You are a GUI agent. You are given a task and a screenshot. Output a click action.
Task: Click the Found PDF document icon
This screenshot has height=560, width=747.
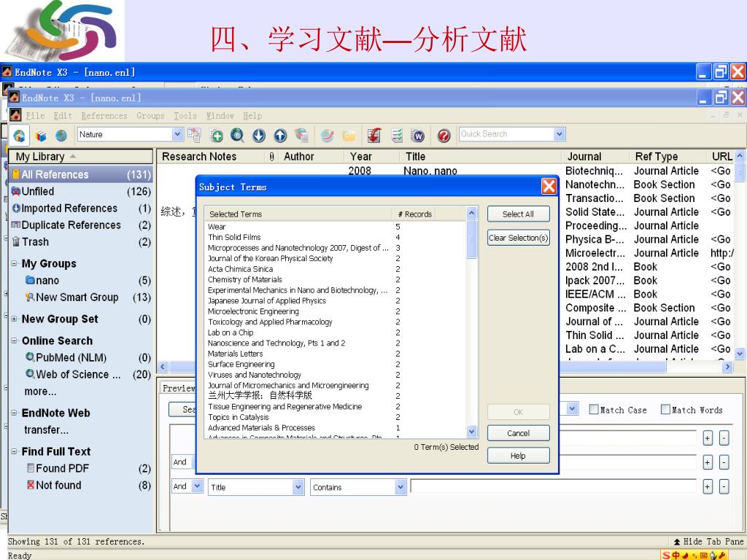tap(31, 468)
